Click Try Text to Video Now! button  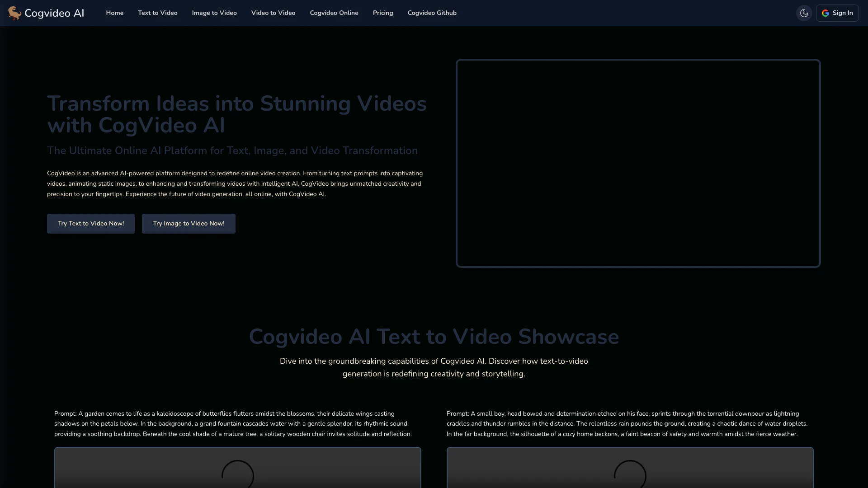click(91, 224)
